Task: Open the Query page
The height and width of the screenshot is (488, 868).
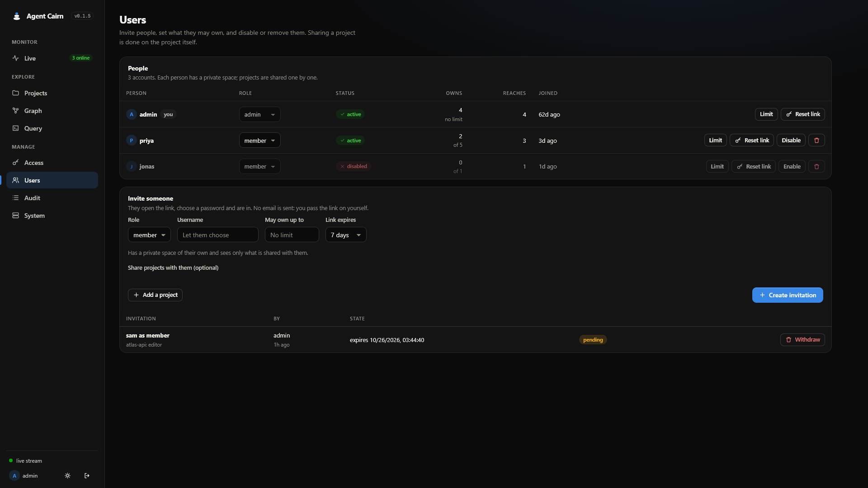Action: click(x=52, y=128)
